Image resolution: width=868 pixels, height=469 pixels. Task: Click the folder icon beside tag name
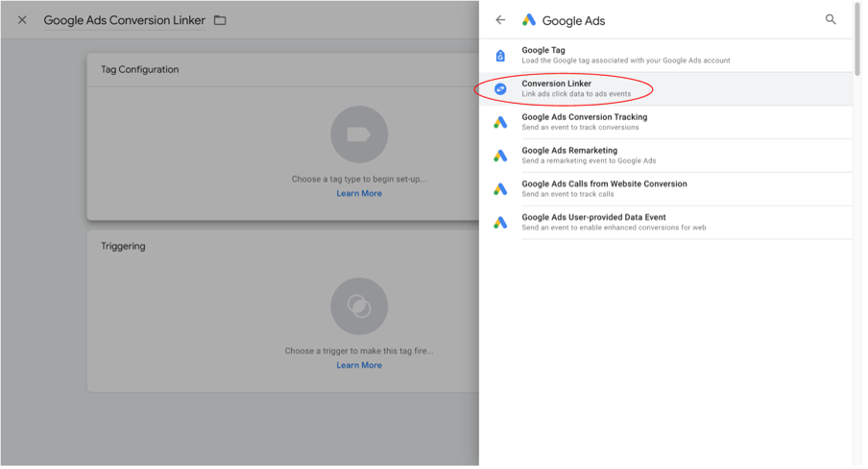click(220, 20)
